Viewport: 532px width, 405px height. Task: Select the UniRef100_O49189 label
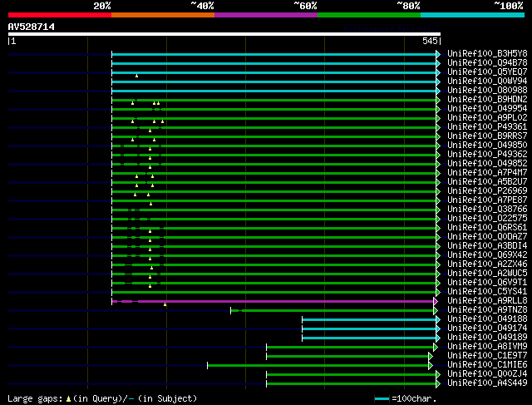487,338
